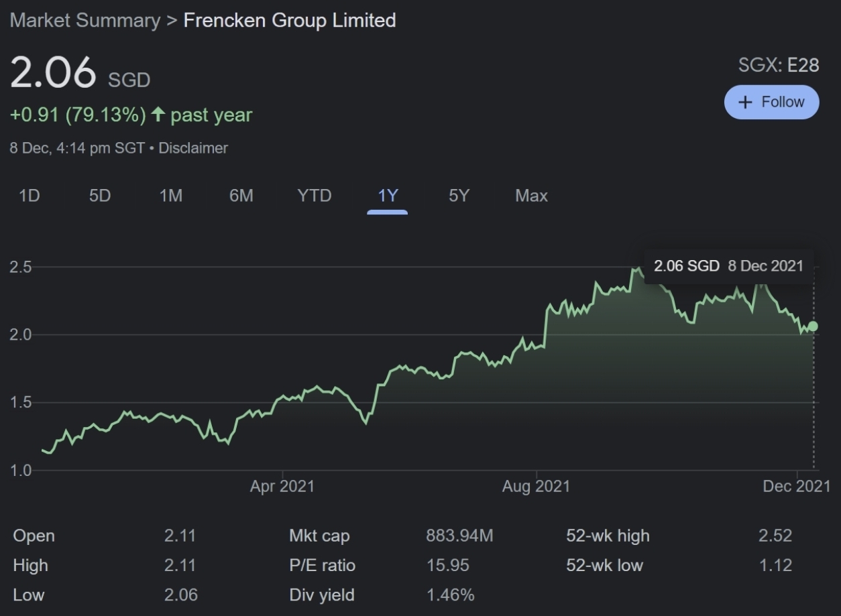841x616 pixels.
Task: Select the YTD range tab
Action: pos(314,196)
